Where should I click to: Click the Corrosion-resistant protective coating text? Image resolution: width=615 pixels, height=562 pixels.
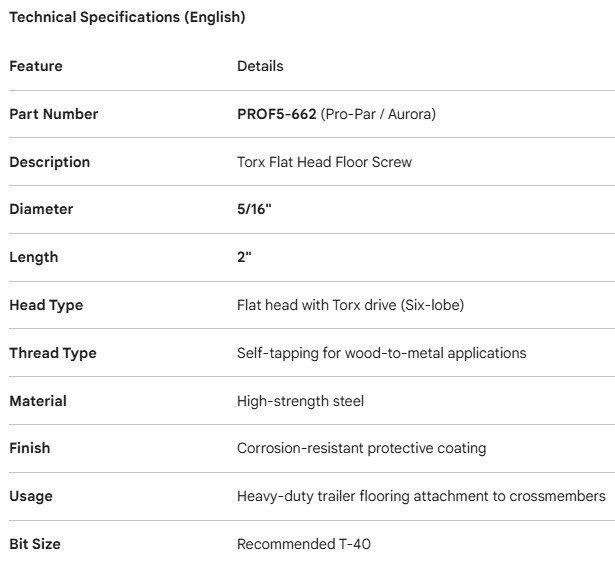click(x=361, y=448)
